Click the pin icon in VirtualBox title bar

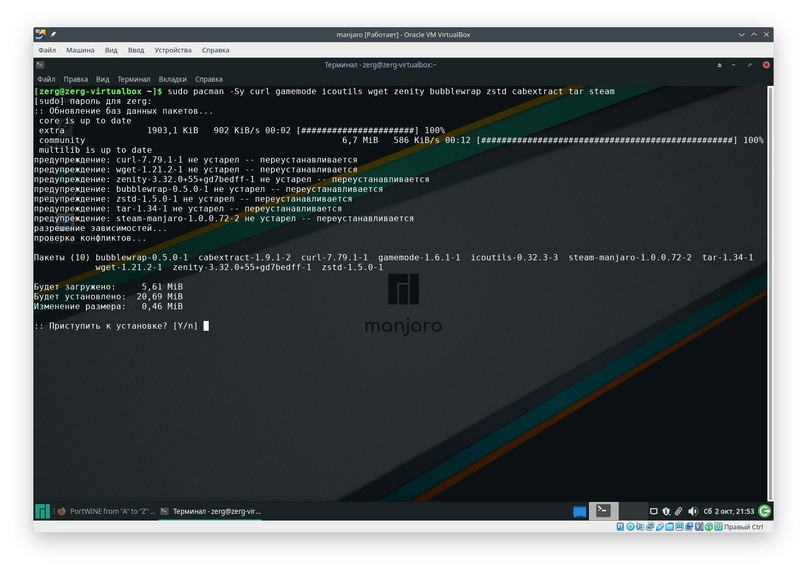tap(53, 34)
